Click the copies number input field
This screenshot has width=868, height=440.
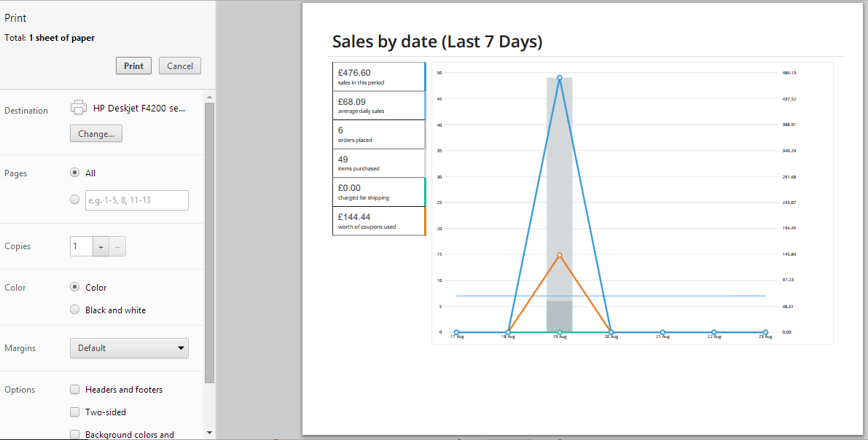[x=81, y=246]
